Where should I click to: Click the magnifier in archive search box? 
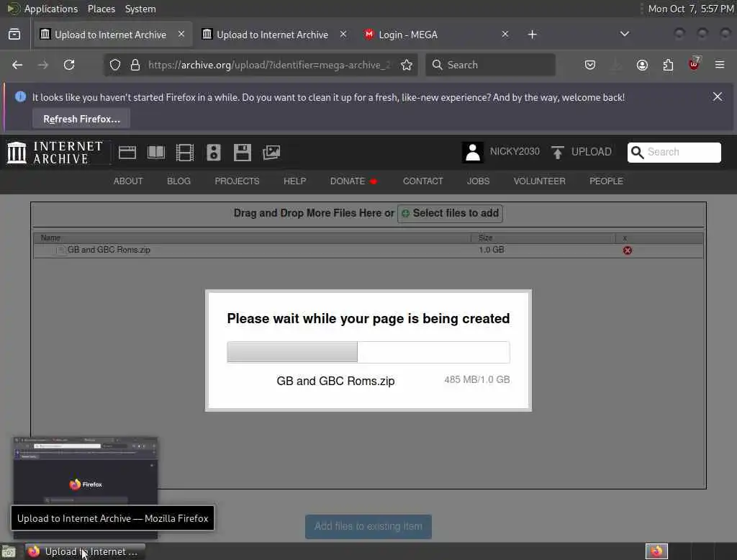[x=638, y=153]
